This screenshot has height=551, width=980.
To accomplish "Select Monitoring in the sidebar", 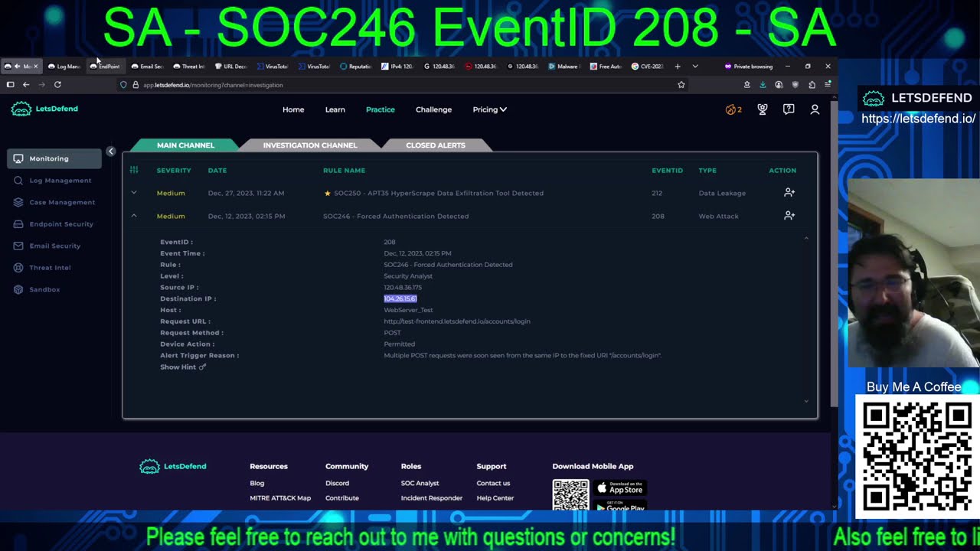I will click(x=54, y=158).
